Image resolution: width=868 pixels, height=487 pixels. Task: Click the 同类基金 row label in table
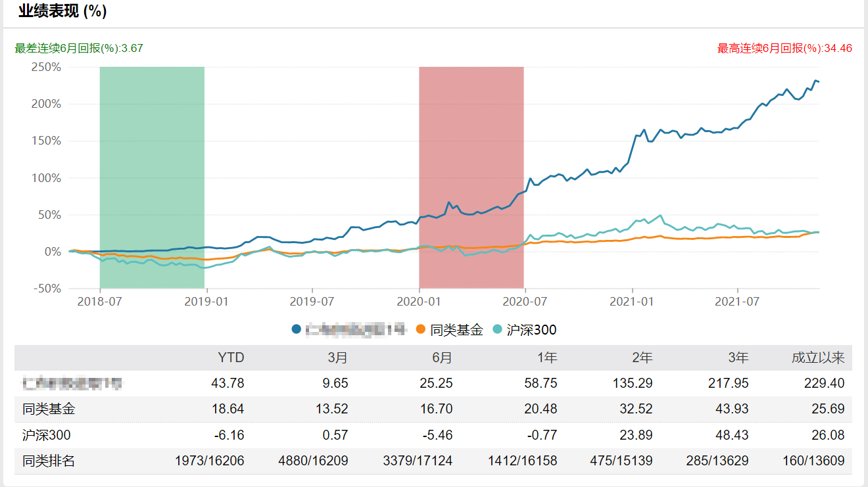tap(49, 409)
